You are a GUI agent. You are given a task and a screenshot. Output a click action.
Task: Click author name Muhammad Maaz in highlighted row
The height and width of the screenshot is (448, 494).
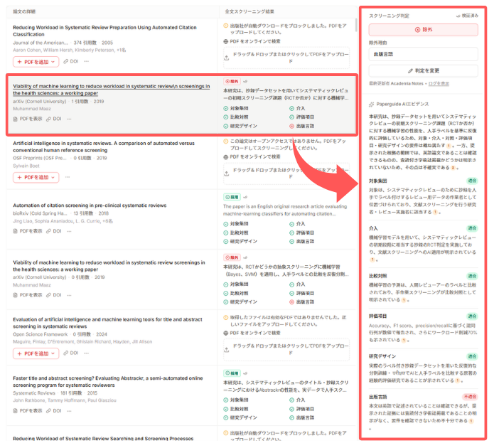click(x=32, y=109)
